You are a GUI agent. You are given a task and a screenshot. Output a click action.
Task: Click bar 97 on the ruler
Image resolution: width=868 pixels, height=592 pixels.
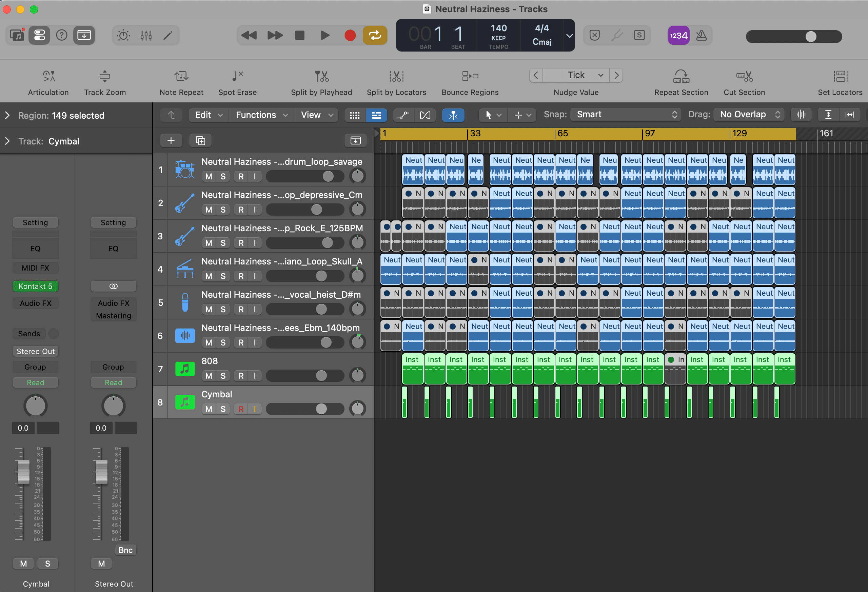(x=650, y=133)
